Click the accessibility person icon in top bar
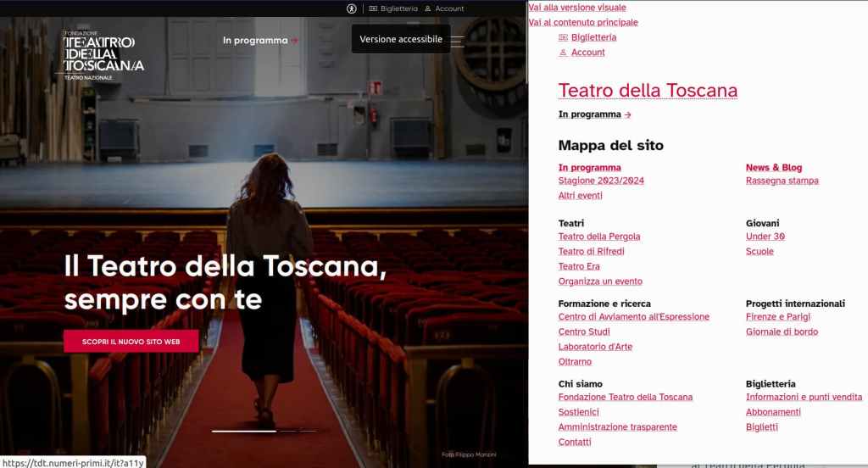868x468 pixels. 352,8
